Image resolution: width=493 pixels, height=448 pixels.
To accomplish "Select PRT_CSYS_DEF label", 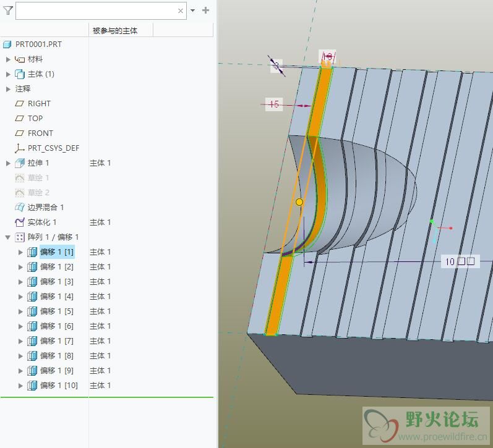I will pyautogui.click(x=53, y=148).
